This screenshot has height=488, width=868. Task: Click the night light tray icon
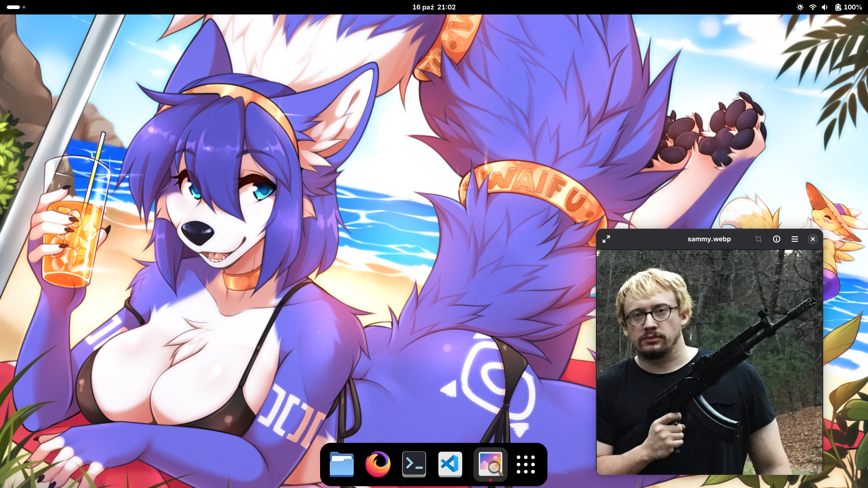[x=800, y=7]
